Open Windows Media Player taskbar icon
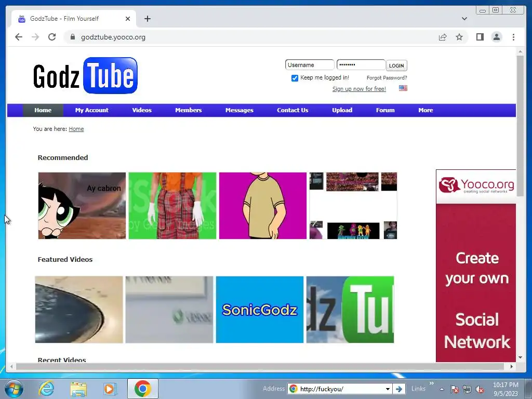 pos(110,389)
